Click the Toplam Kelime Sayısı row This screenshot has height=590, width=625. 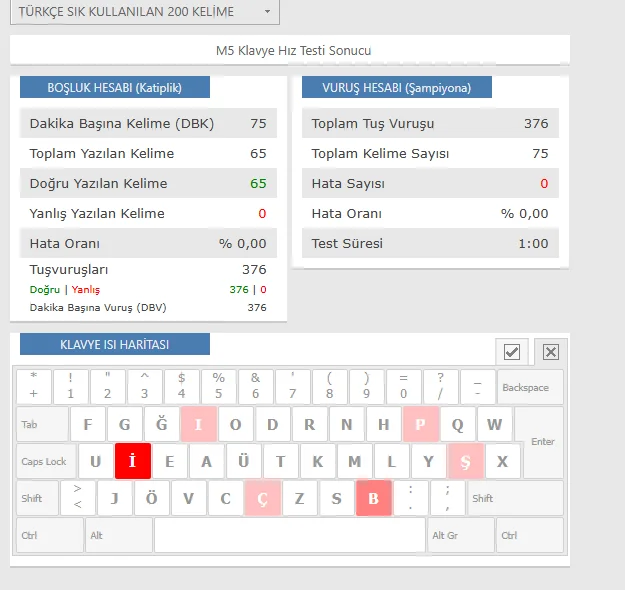[x=430, y=153]
